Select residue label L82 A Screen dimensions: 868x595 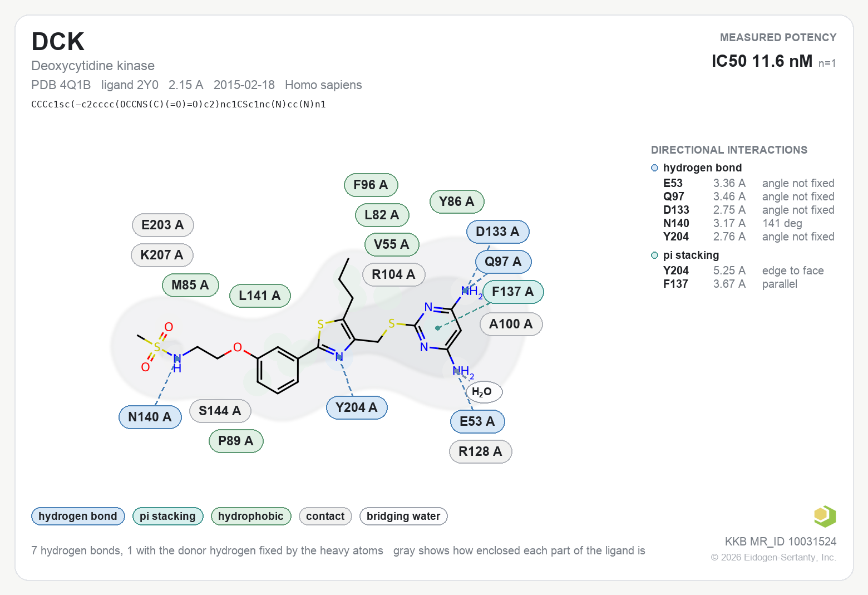point(382,215)
